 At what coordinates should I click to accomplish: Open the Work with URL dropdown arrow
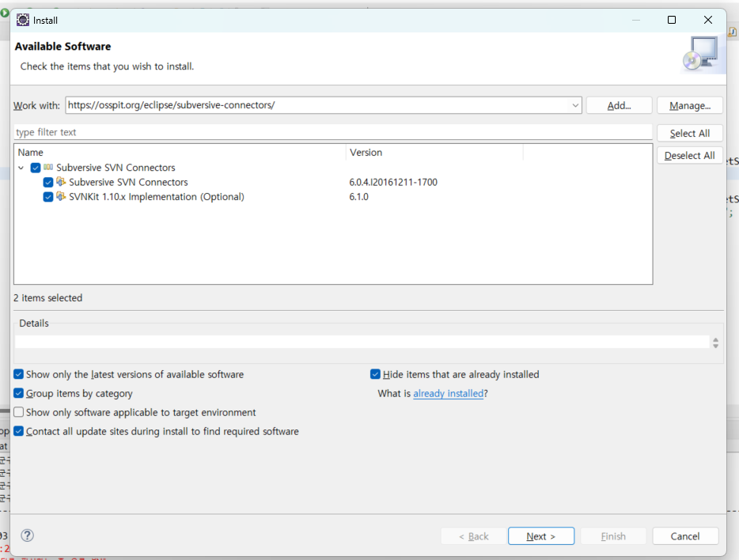[575, 105]
